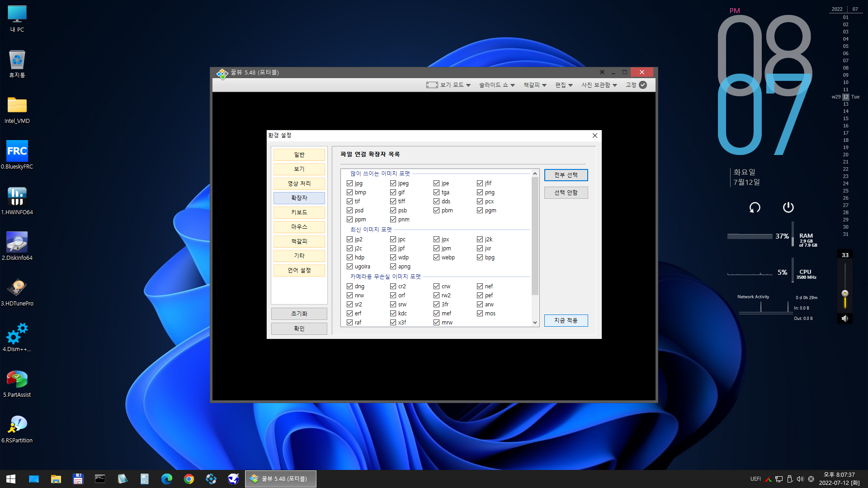Close the 환경 설정 dialog

tap(595, 136)
